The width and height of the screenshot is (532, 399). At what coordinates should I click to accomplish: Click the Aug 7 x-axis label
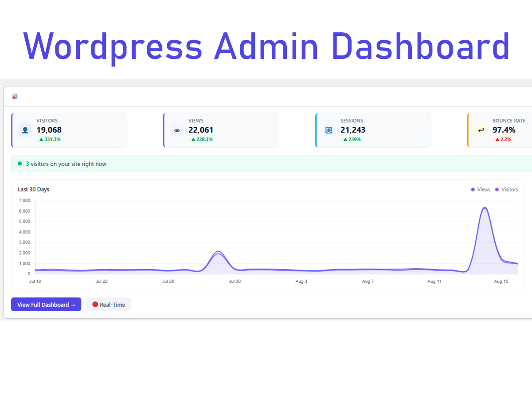368,281
